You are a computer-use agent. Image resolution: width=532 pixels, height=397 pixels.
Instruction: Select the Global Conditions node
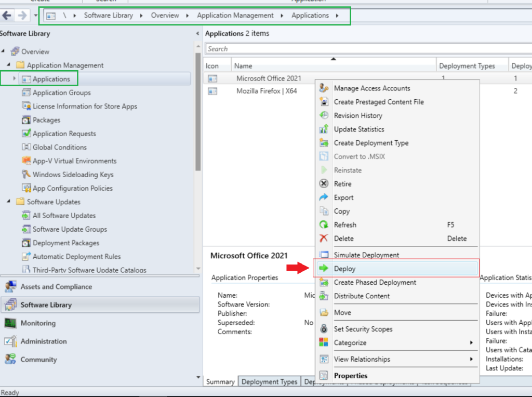point(59,147)
